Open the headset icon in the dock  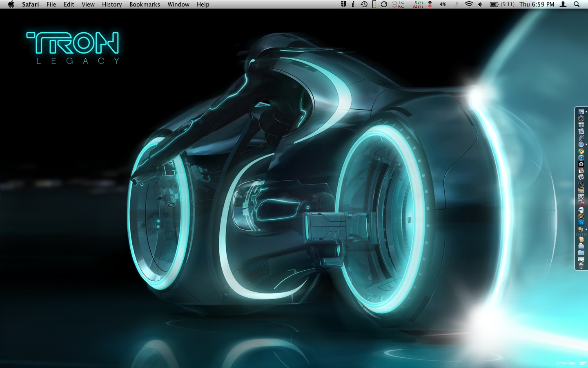(581, 210)
